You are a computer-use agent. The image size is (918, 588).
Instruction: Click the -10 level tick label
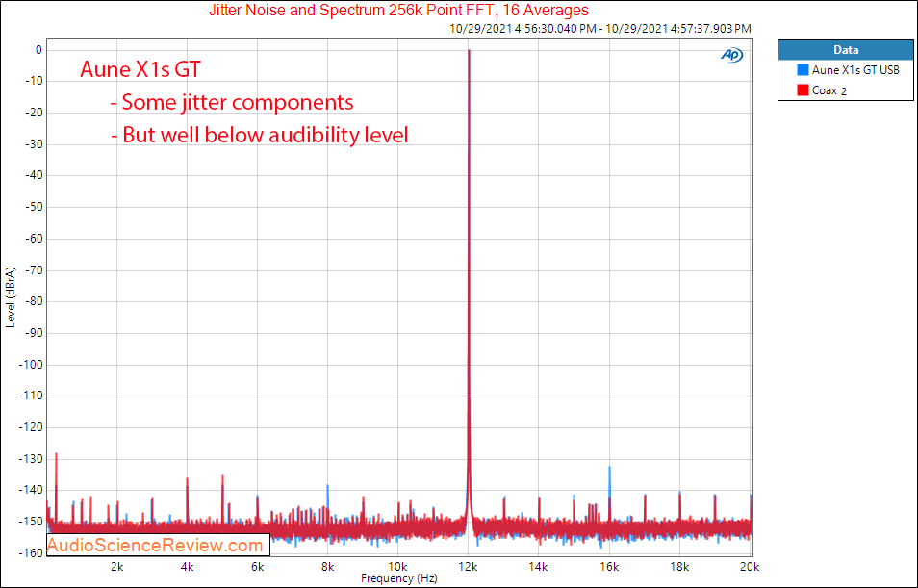tap(33, 81)
